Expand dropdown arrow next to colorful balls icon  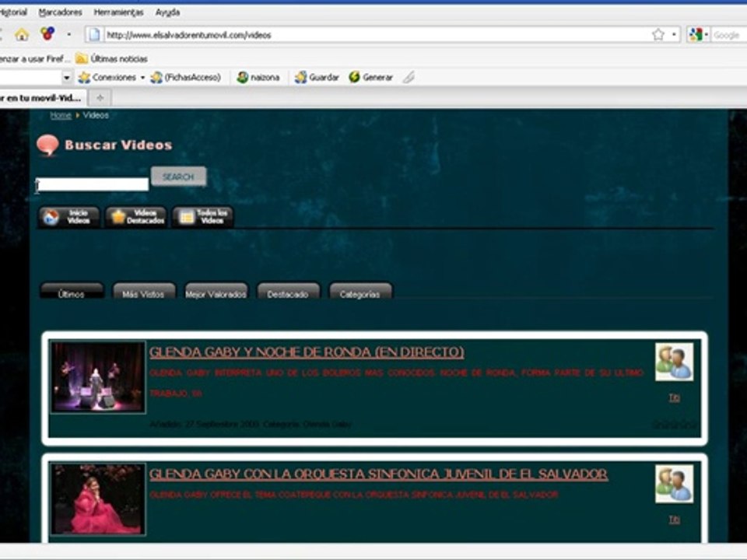tap(69, 34)
